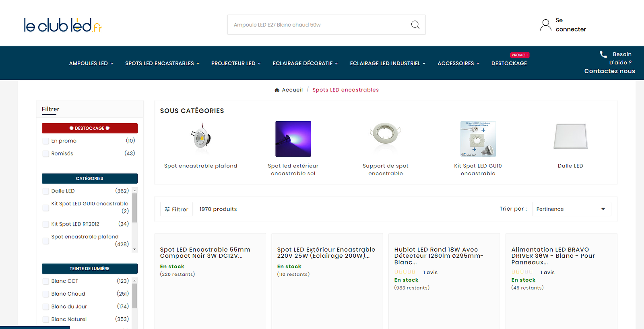This screenshot has height=329, width=644.
Task: Click the Filtrer button beside product count
Action: (x=176, y=209)
